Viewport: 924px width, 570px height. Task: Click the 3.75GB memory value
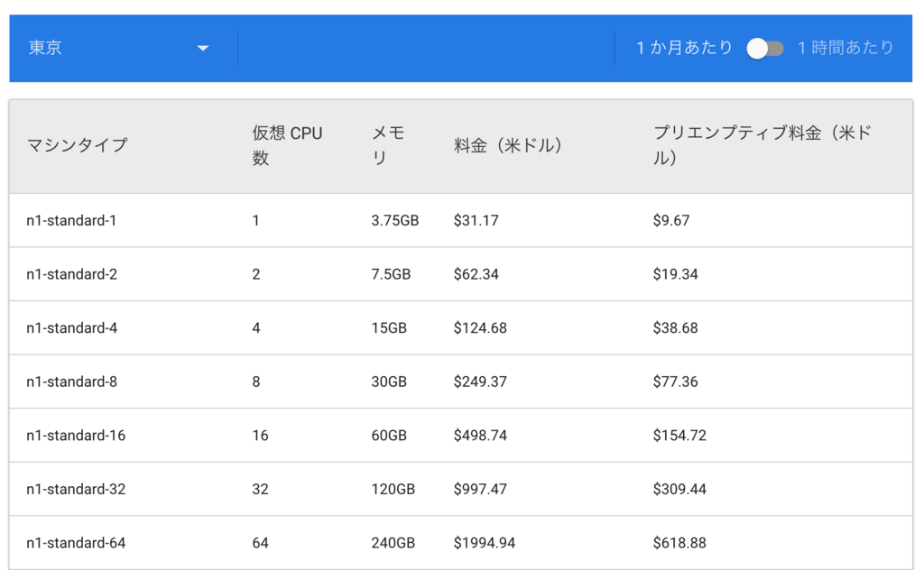[395, 220]
